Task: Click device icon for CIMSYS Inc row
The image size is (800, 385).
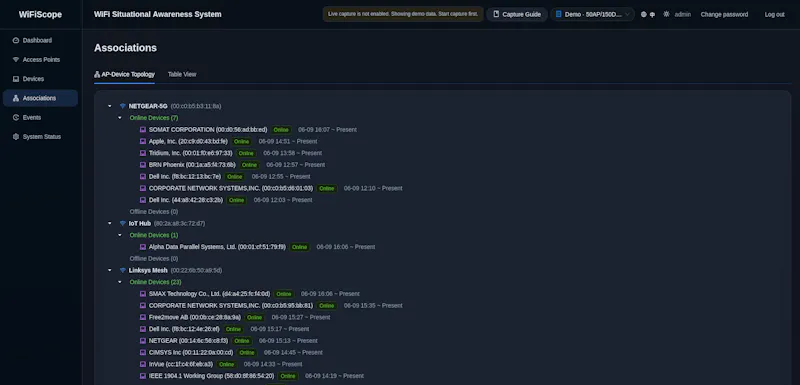Action: [x=143, y=352]
